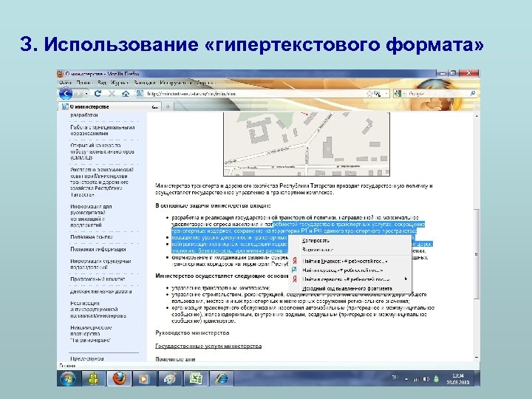Open the Windows Start orb
The image size is (532, 399).
point(67,378)
